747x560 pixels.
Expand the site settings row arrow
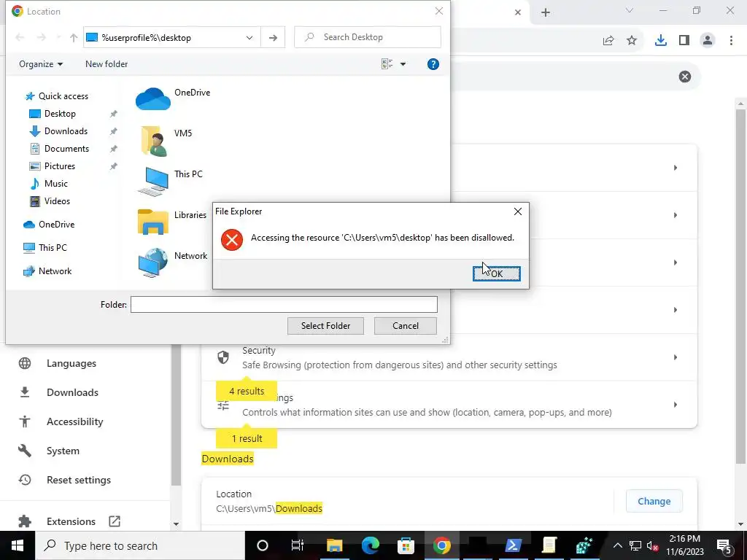tap(675, 405)
